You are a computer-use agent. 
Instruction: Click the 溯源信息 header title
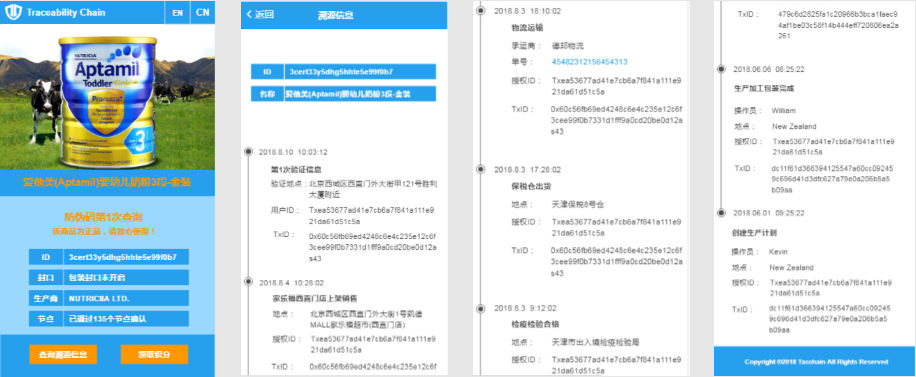335,15
